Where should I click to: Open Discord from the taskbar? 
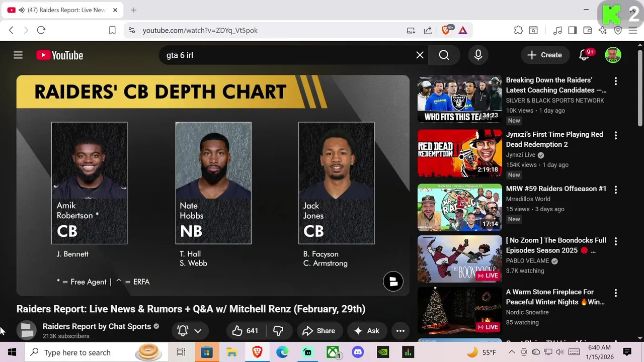(x=358, y=352)
